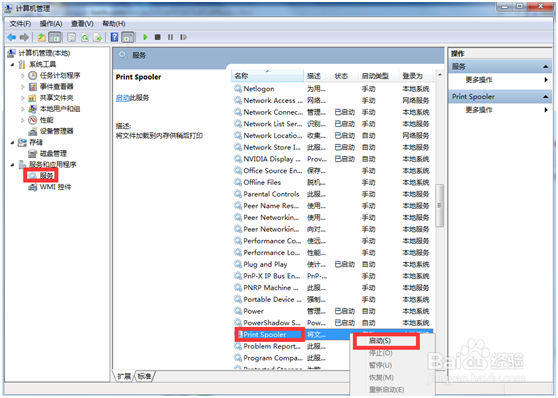Collapse the 存储 tree node
558x398 pixels.
(x=13, y=143)
